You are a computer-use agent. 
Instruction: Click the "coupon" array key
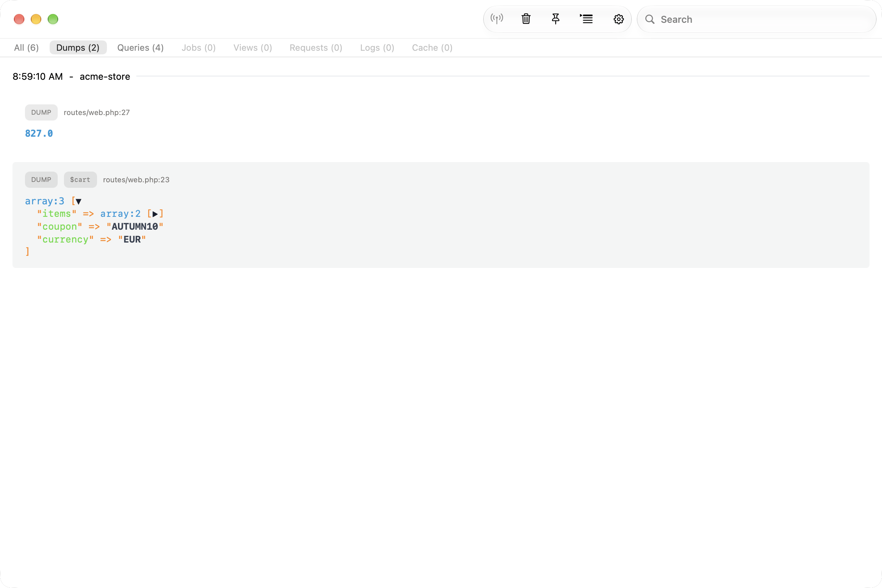[x=60, y=226]
